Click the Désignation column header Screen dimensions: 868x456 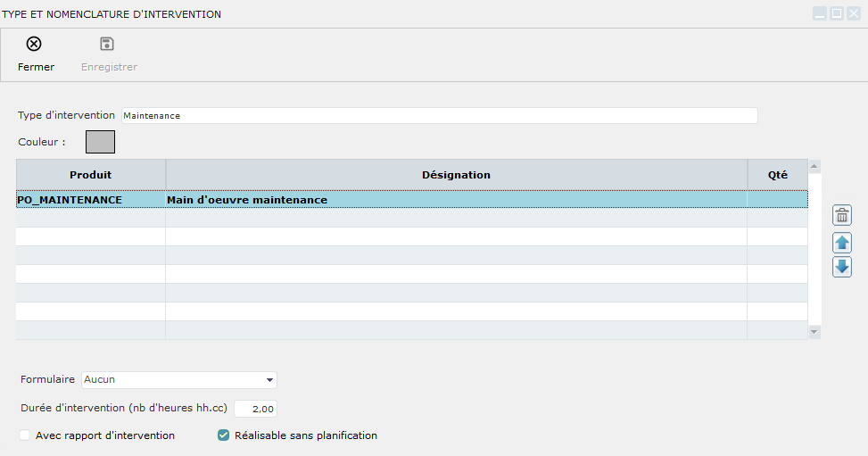pyautogui.click(x=456, y=175)
